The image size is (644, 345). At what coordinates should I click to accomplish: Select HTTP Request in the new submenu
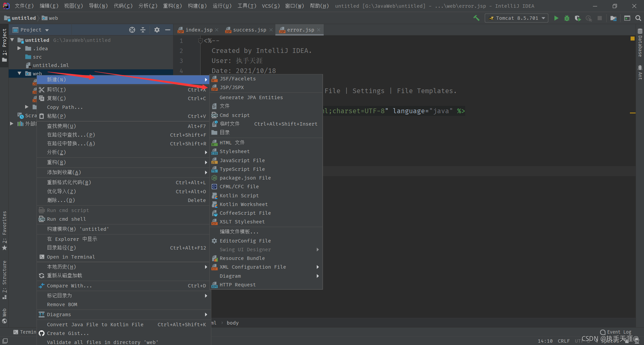click(266, 285)
